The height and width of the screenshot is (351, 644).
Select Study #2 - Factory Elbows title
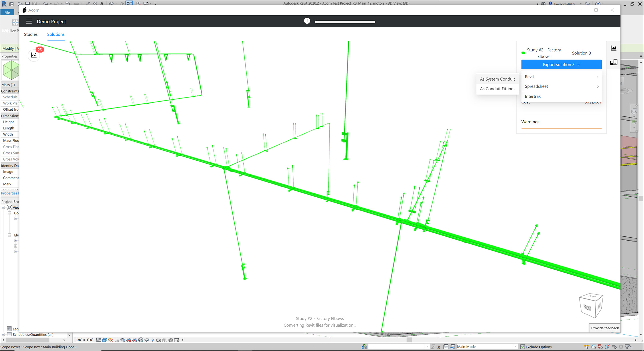[x=544, y=53]
